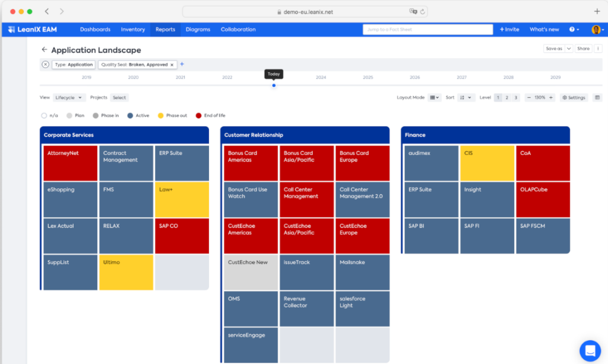
Task: Select Level 3
Action: tap(516, 98)
